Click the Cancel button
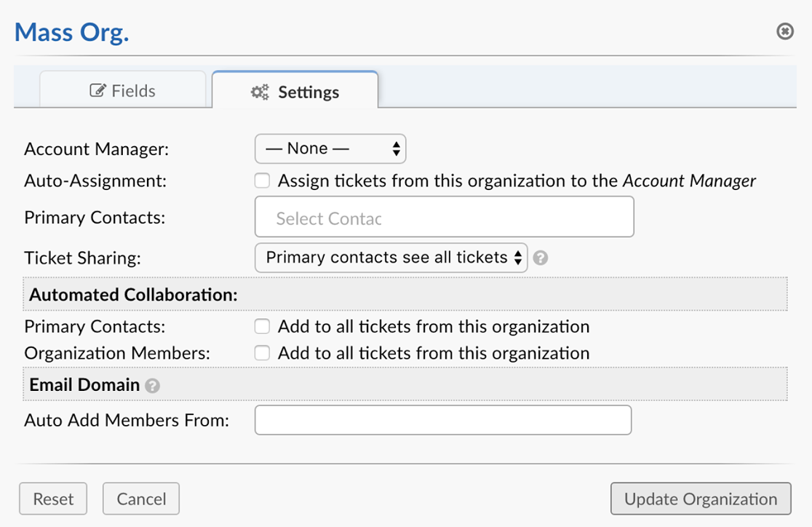Viewport: 812px width, 527px height. 140,499
